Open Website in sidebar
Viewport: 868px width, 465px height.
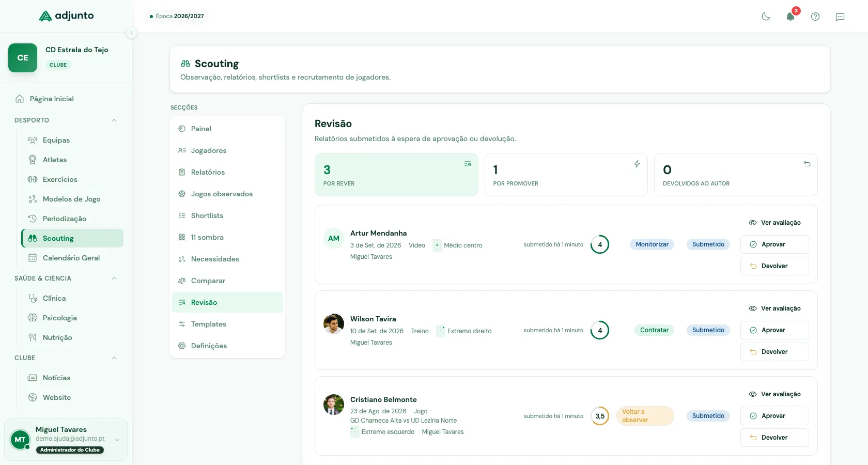click(72, 397)
